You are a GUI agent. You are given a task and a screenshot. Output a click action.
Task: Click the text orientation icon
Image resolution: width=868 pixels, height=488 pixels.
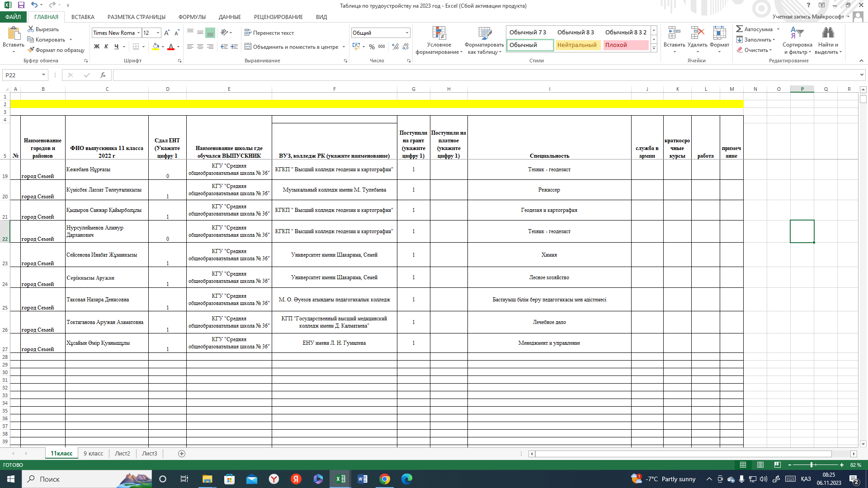[x=224, y=33]
